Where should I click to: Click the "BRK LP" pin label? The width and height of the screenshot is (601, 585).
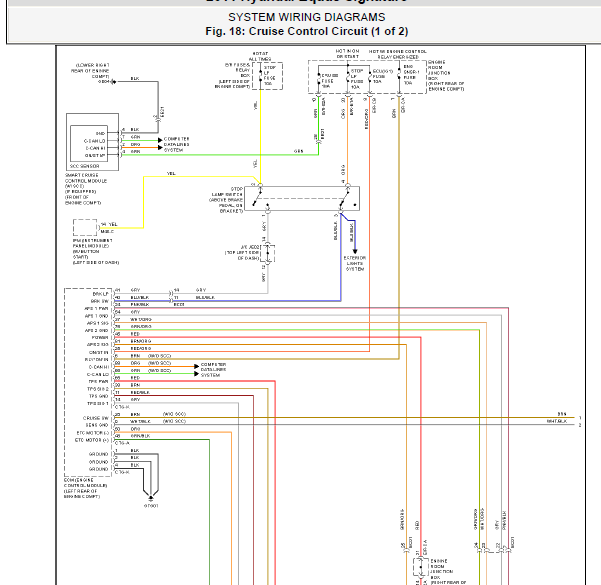click(x=100, y=294)
